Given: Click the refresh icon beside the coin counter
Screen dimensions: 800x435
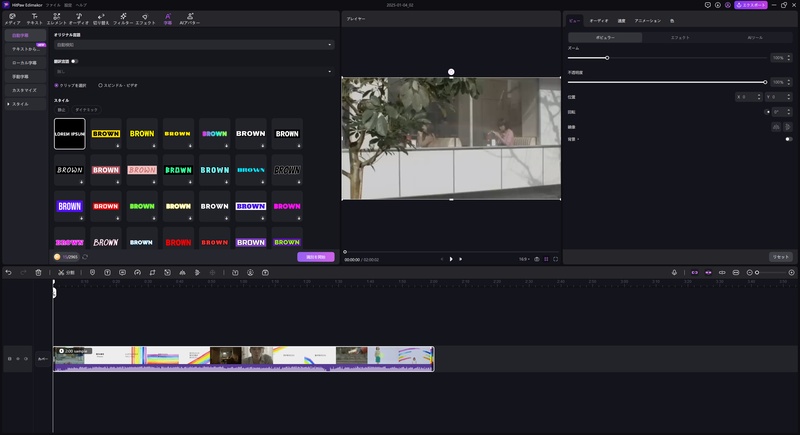Looking at the screenshot, I should click(x=85, y=257).
